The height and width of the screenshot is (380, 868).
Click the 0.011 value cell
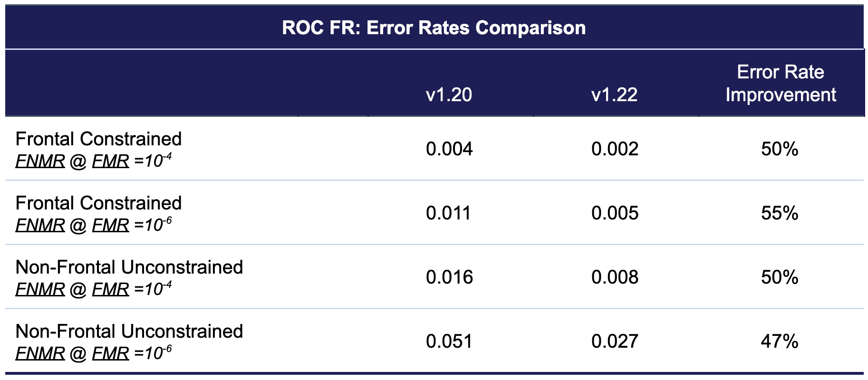pyautogui.click(x=448, y=213)
